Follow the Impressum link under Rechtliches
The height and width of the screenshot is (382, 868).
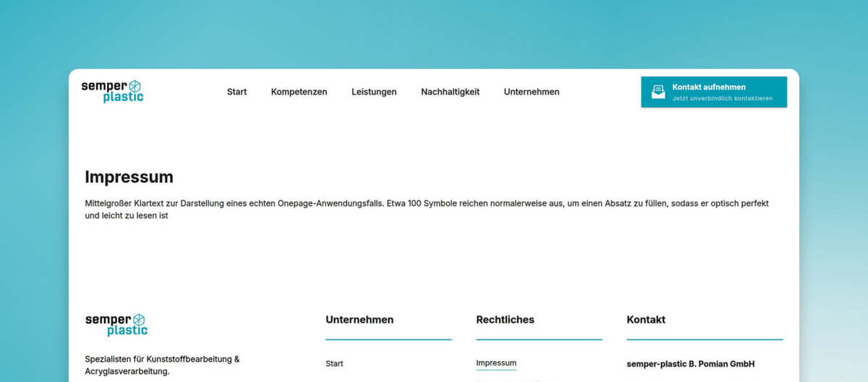pyautogui.click(x=496, y=363)
